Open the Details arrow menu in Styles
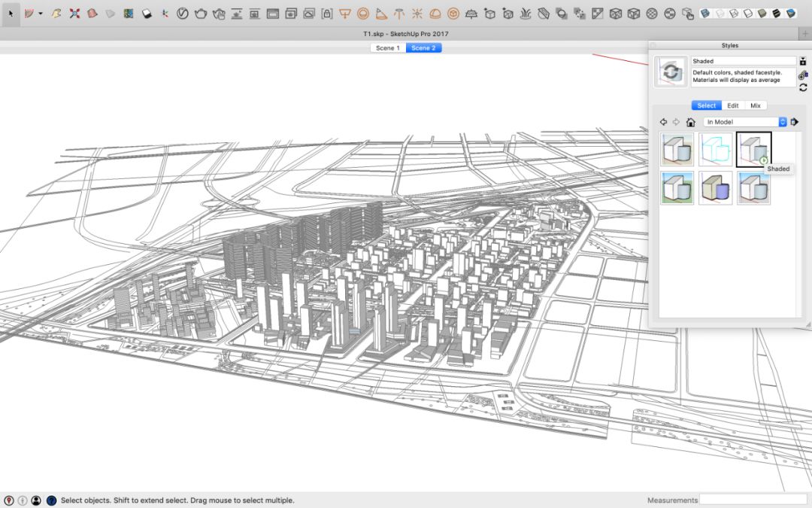The width and height of the screenshot is (812, 508). coord(795,122)
